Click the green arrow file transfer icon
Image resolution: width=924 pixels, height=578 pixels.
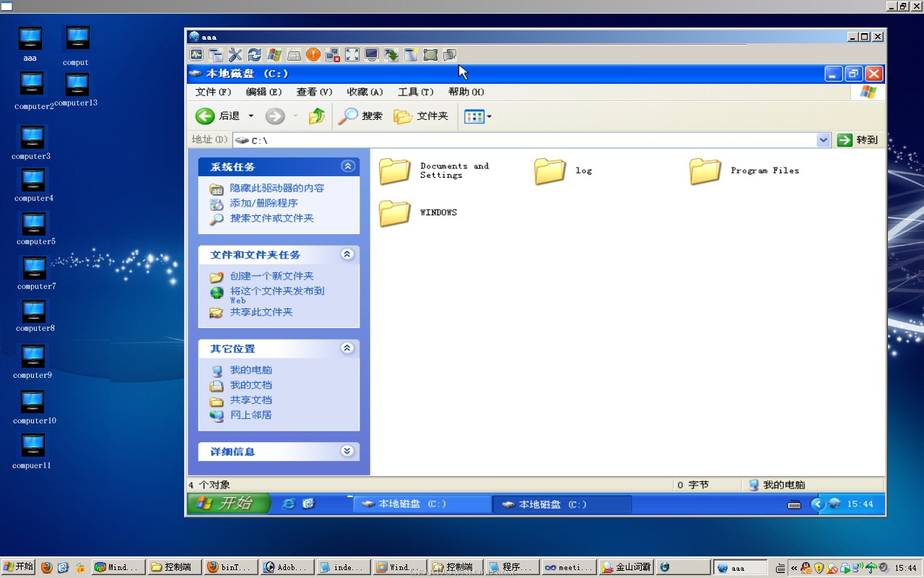tap(391, 55)
